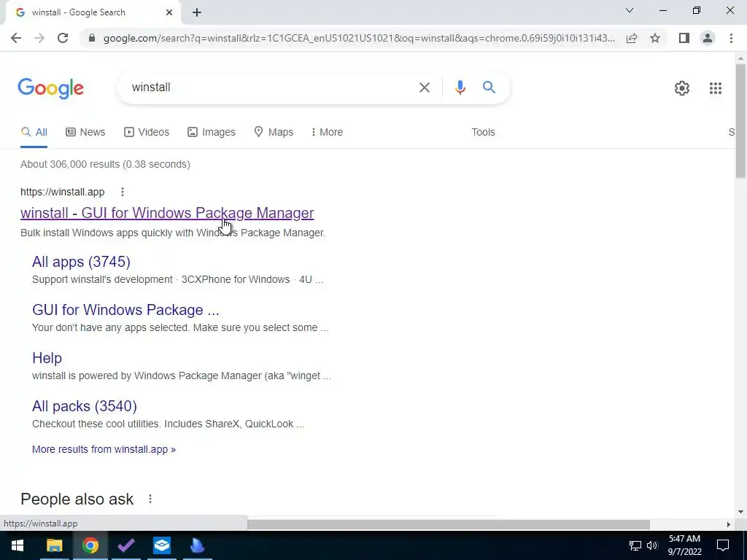This screenshot has width=747, height=560.
Task: Share this page from the address bar
Action: (632, 38)
